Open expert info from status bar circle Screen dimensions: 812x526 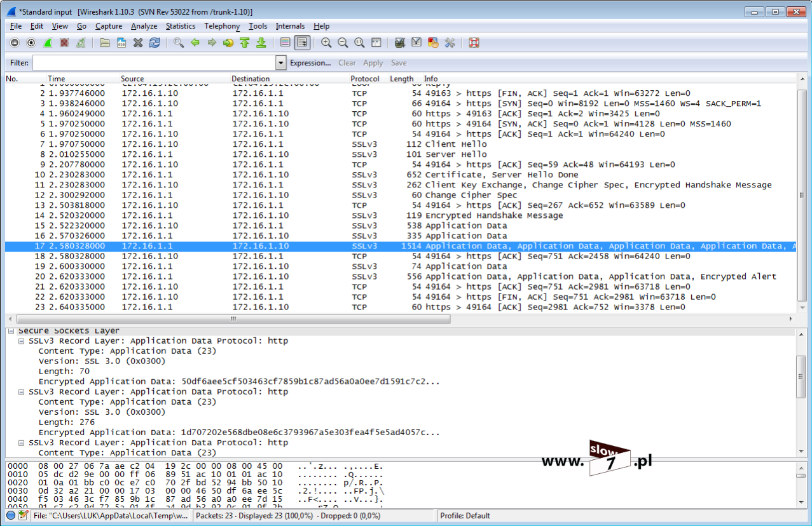pyautogui.click(x=11, y=515)
